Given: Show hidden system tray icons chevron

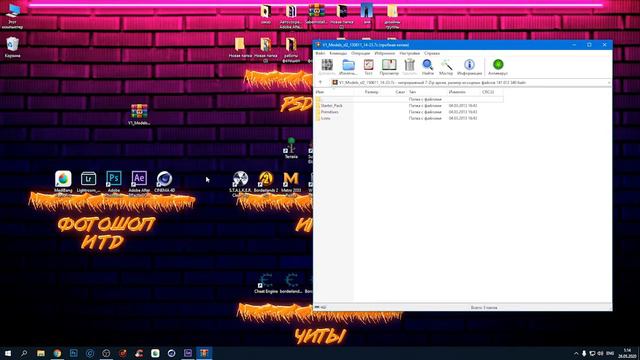Looking at the screenshot, I should (576, 353).
